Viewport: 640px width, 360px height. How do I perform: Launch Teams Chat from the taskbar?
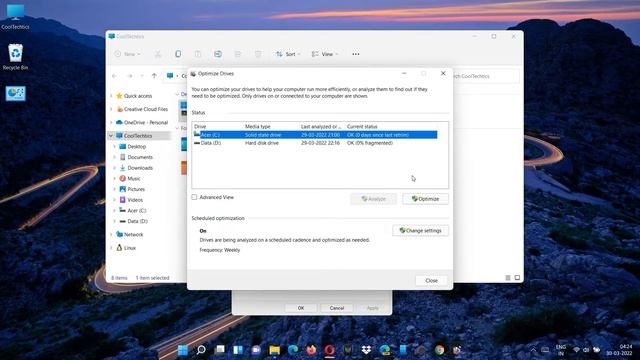[256, 350]
